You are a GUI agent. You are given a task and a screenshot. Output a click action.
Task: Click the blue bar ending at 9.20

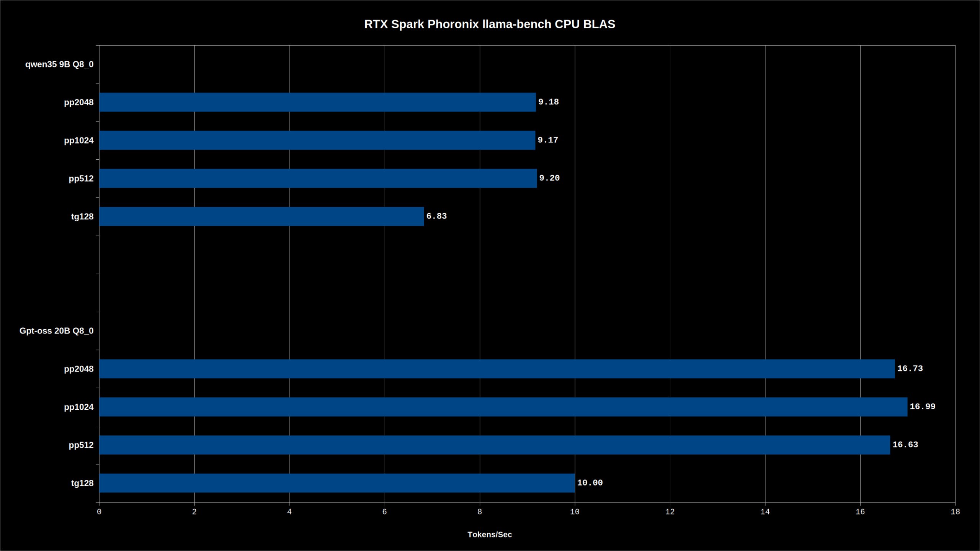(318, 178)
